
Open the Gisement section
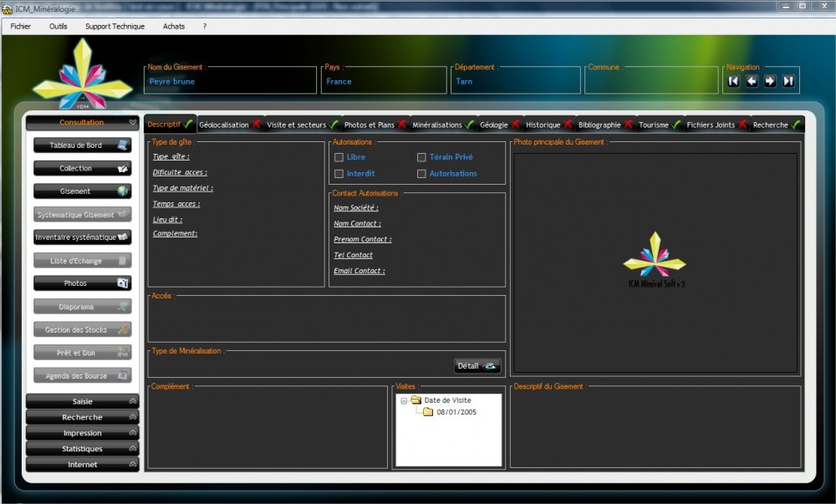click(83, 191)
